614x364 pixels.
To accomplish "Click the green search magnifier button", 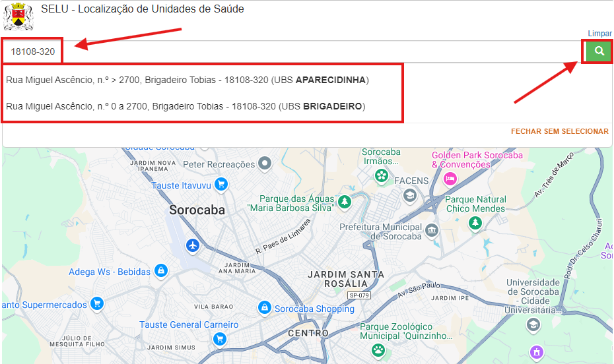I will (598, 51).
